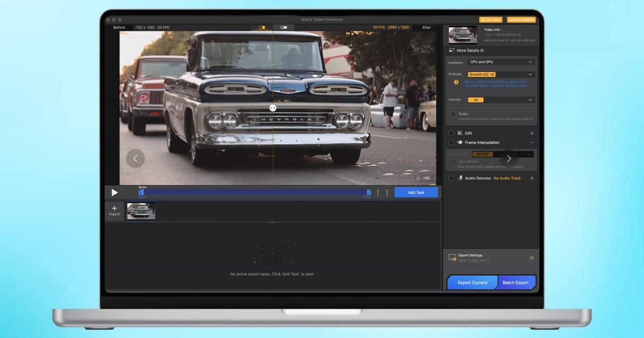Import a new video file
This screenshot has width=644, height=338.
point(114,211)
